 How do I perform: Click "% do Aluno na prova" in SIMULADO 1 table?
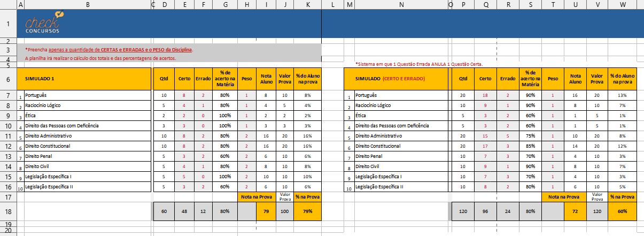click(x=307, y=79)
